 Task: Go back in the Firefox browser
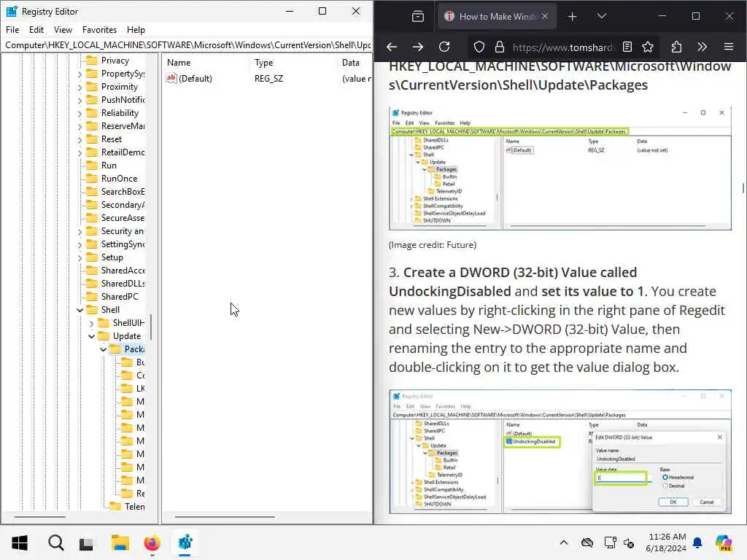pos(392,47)
